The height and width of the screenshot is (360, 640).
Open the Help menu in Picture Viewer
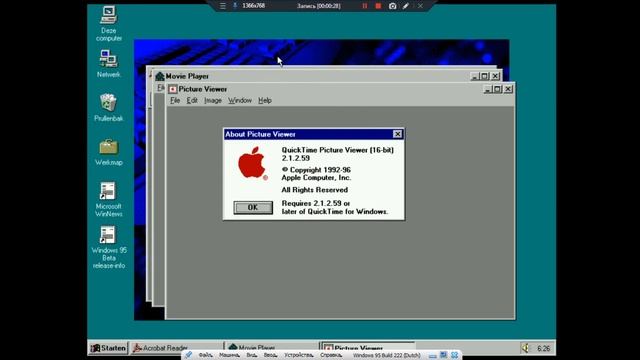[x=265, y=100]
